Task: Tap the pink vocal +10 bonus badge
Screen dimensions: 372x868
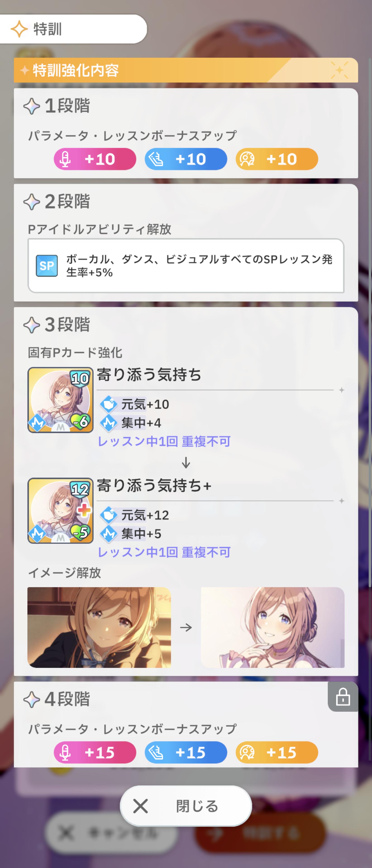Action: [95, 159]
